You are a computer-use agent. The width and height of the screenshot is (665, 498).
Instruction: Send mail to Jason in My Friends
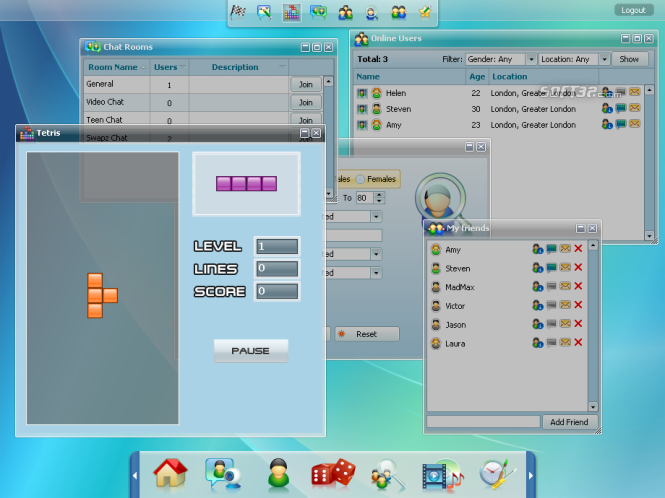[x=565, y=324]
